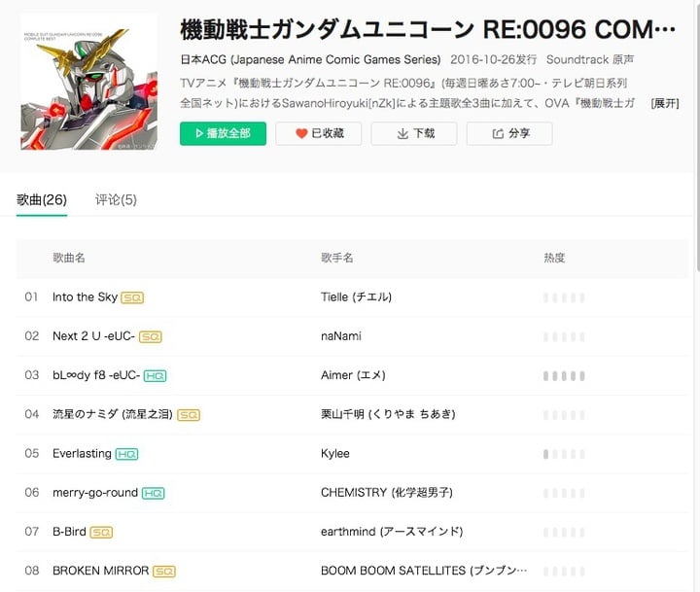Screen dimensions: 700x592
Task: Expand album description with 展开
Action: tap(665, 104)
